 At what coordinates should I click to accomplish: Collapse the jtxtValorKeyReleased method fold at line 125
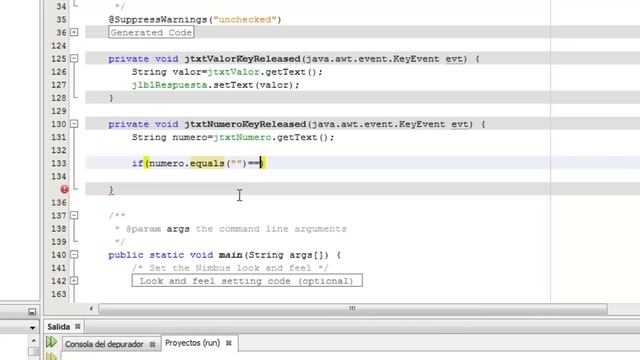coord(74,59)
